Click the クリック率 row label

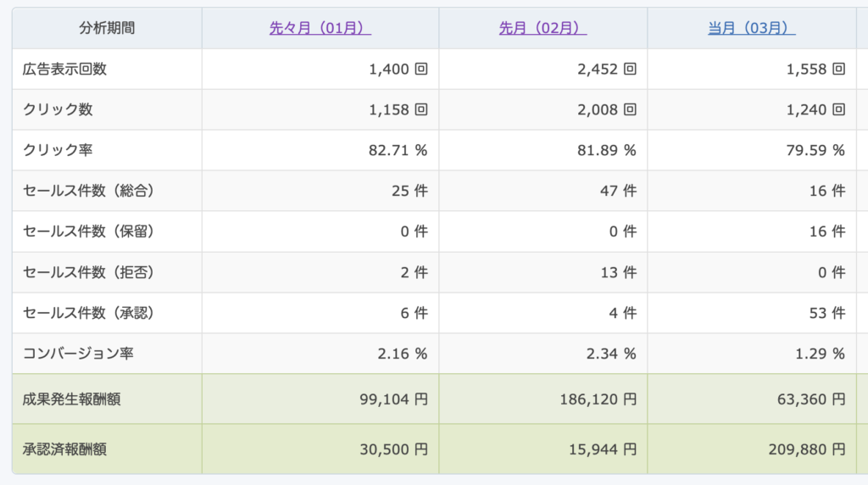click(58, 150)
